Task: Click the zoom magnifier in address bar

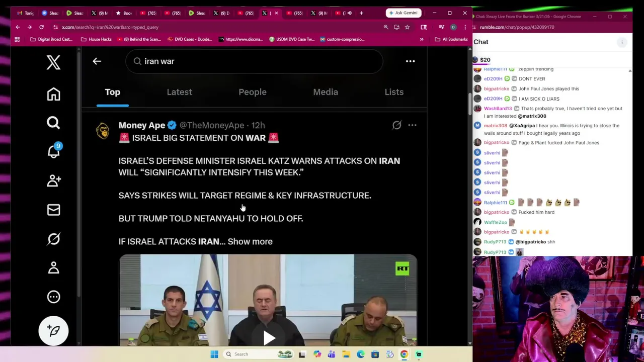Action: (386, 27)
